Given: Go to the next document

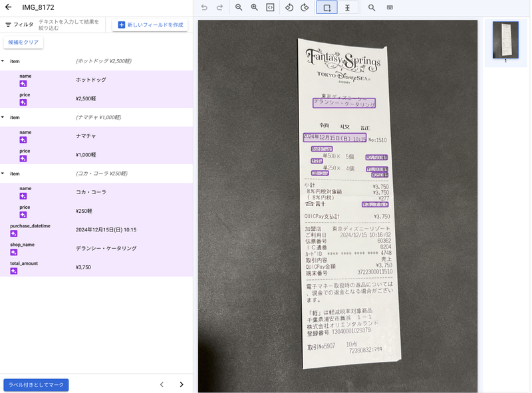Looking at the screenshot, I should [x=181, y=384].
